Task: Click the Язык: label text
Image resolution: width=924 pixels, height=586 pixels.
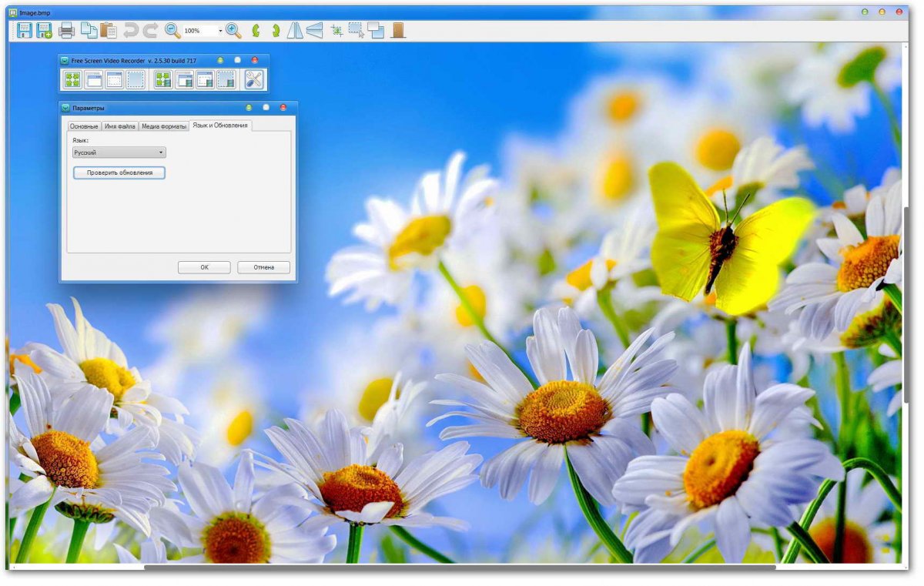Action: point(81,141)
